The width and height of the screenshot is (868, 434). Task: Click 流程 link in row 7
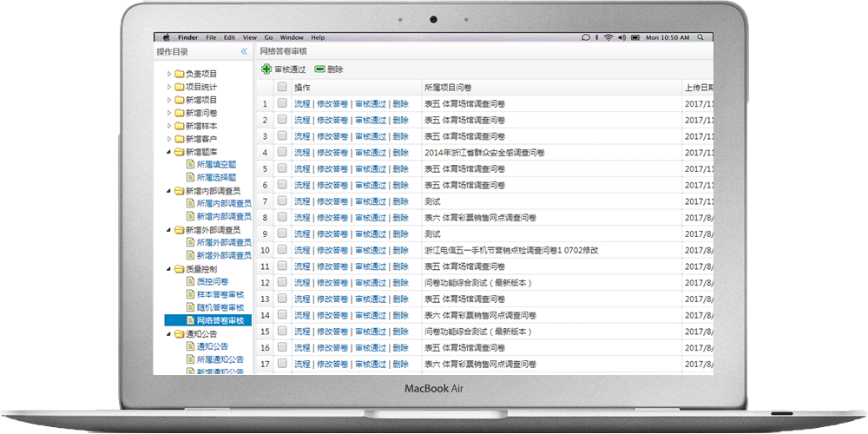(x=301, y=201)
